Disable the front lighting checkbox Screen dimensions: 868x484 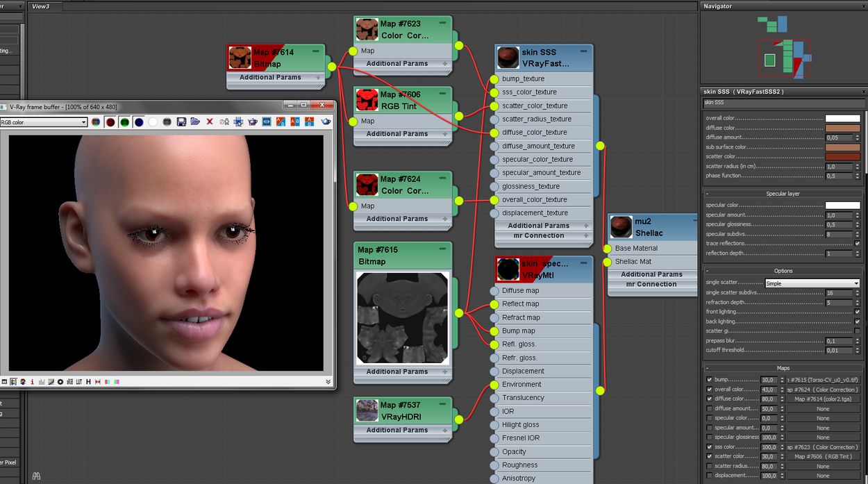click(858, 312)
